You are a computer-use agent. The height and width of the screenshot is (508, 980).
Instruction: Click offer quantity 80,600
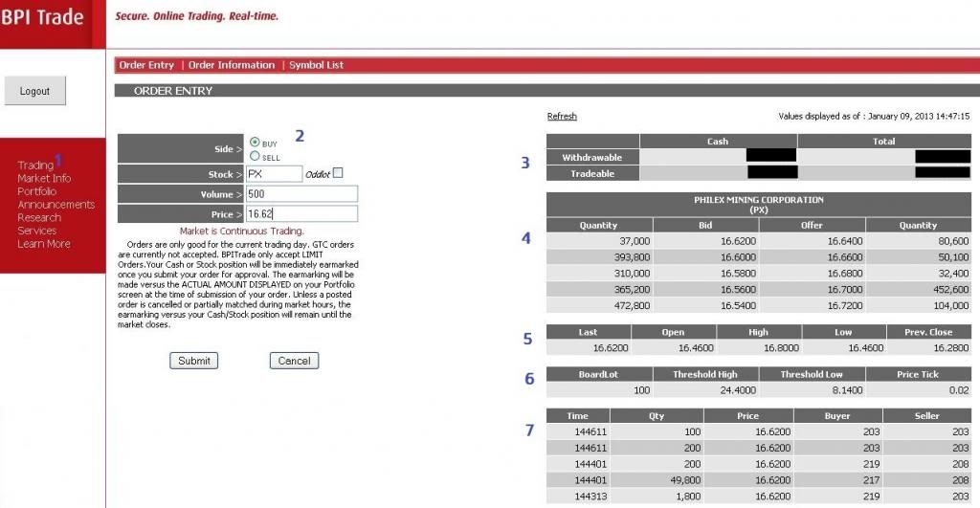click(x=954, y=240)
